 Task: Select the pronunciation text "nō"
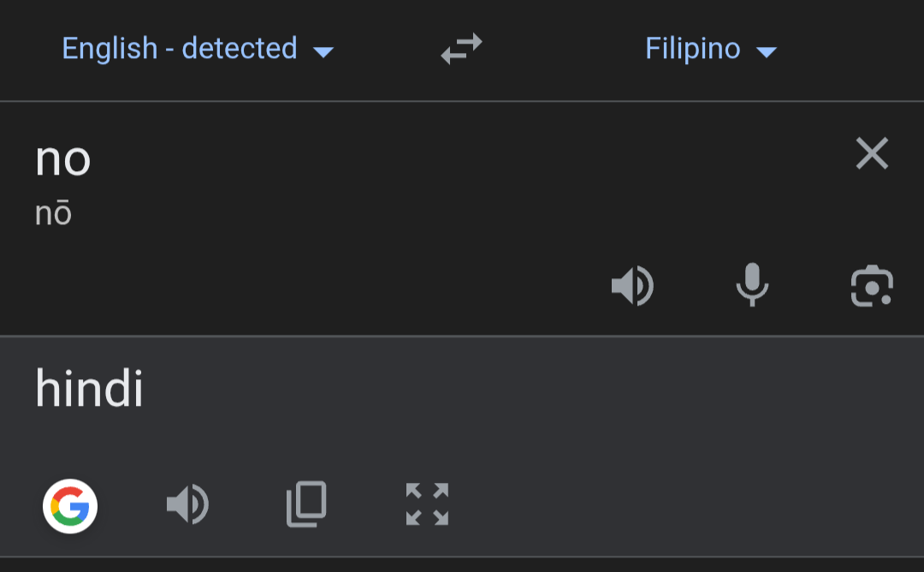tap(54, 213)
